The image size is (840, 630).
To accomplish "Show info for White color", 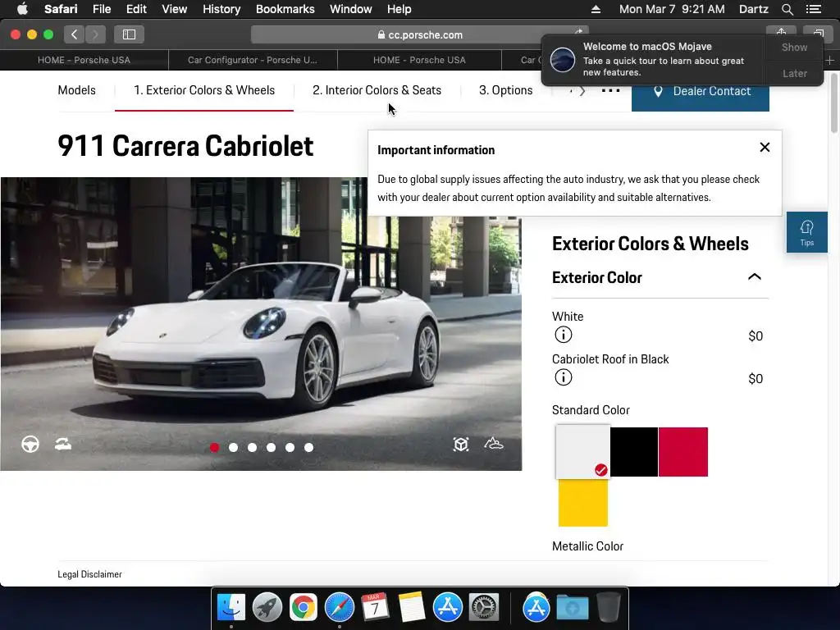I will click(x=563, y=335).
